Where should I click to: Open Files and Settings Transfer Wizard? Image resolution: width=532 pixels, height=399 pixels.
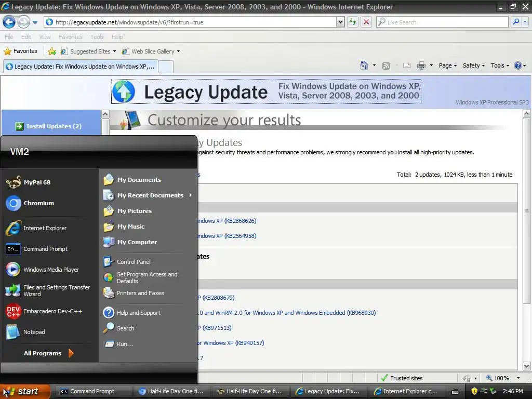coord(47,291)
